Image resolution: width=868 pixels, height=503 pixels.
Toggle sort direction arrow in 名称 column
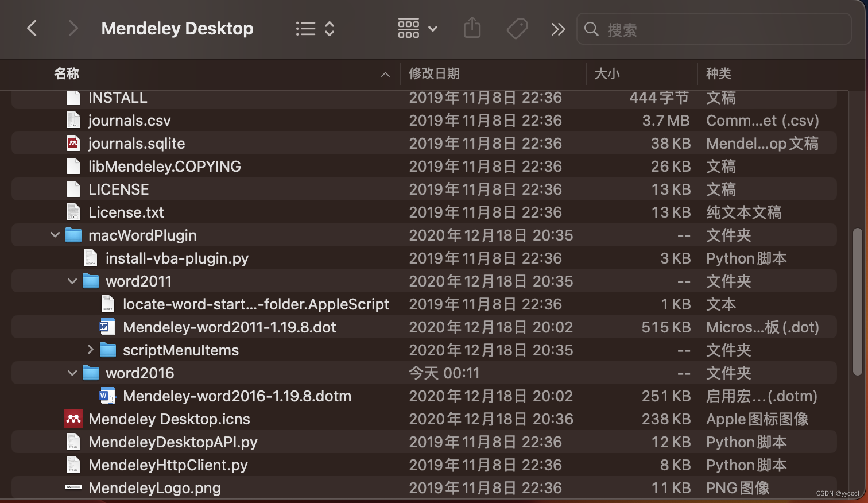point(385,75)
